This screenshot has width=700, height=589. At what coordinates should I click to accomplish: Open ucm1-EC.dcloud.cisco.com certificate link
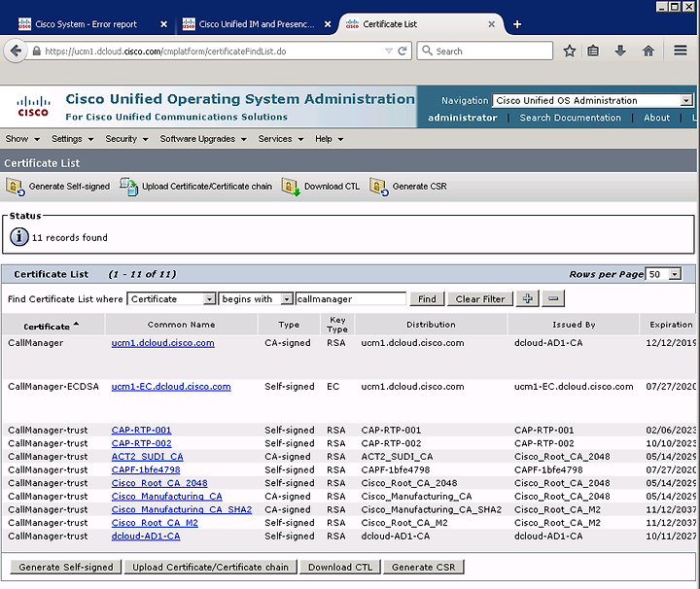(171, 387)
